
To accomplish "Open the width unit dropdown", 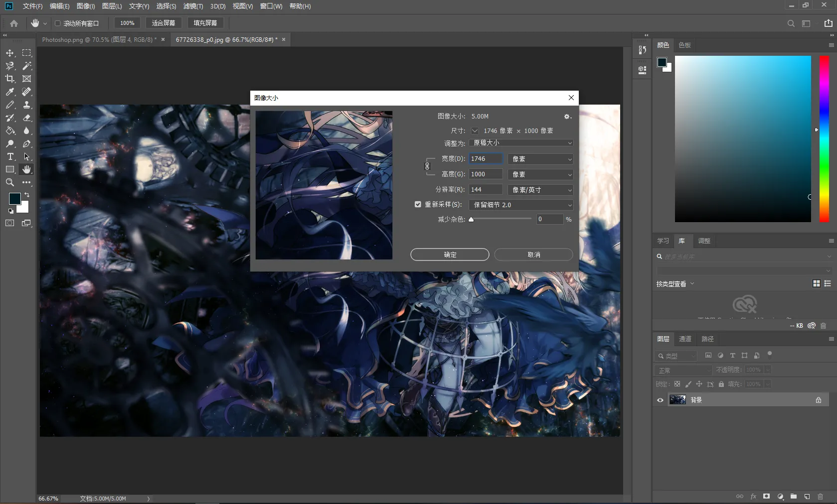I will (540, 159).
